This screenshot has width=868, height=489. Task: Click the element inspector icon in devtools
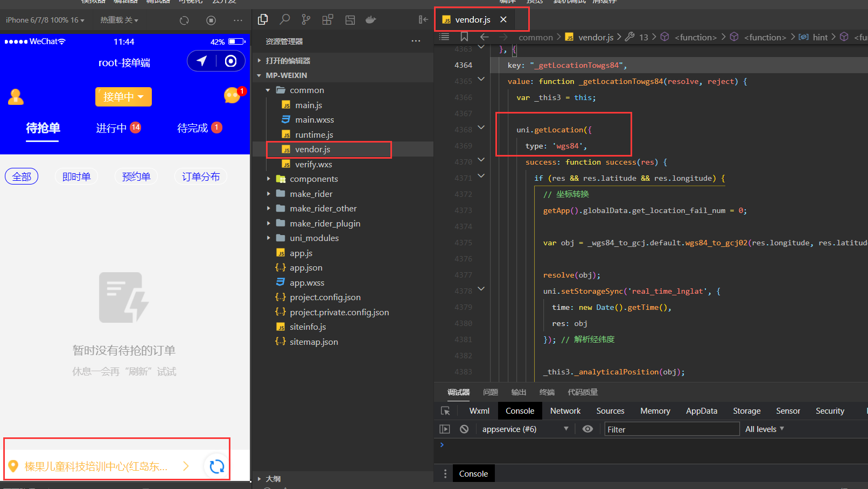[x=445, y=411]
